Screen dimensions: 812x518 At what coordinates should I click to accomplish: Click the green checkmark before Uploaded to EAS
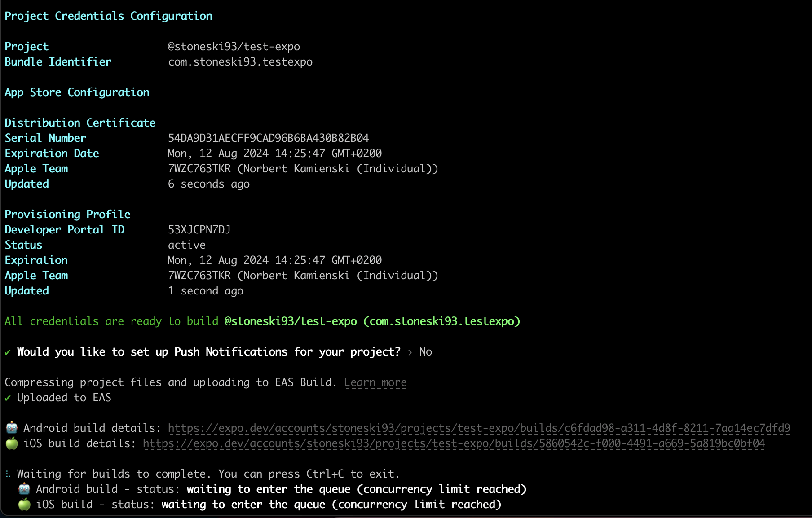coord(8,398)
